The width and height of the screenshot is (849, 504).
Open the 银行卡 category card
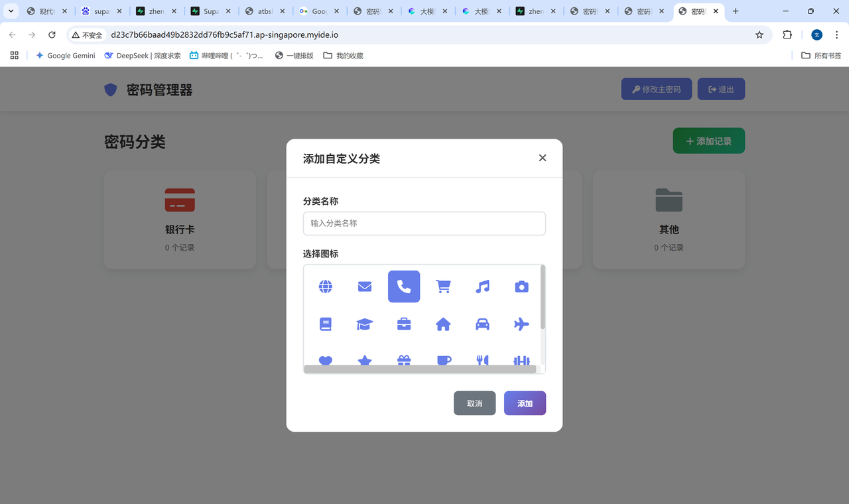point(180,220)
